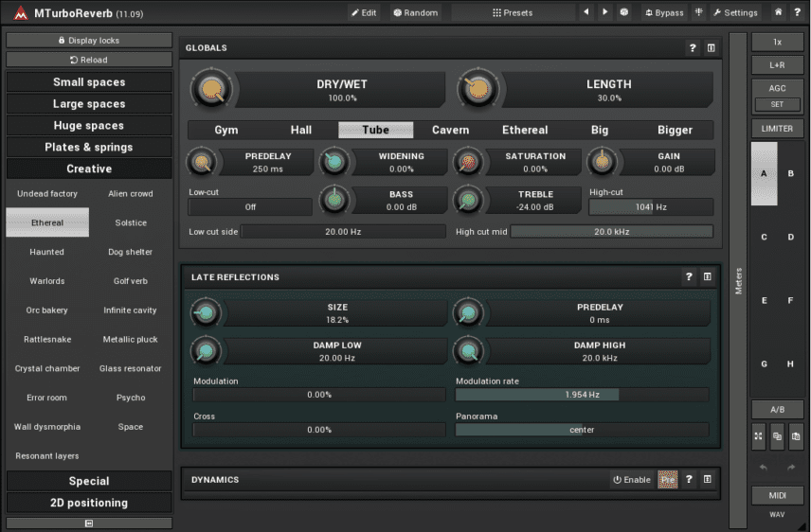Toggle the Bypass button

[x=664, y=12]
